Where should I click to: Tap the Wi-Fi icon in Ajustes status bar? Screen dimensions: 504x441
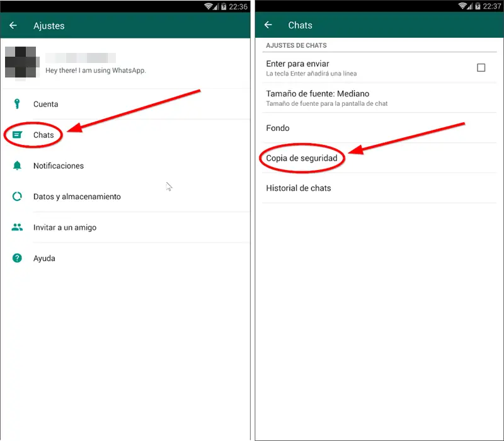209,6
